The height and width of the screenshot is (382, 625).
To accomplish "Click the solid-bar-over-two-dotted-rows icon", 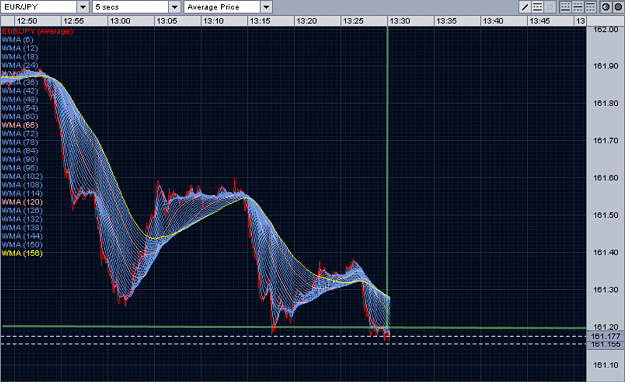I will pyautogui.click(x=590, y=7).
